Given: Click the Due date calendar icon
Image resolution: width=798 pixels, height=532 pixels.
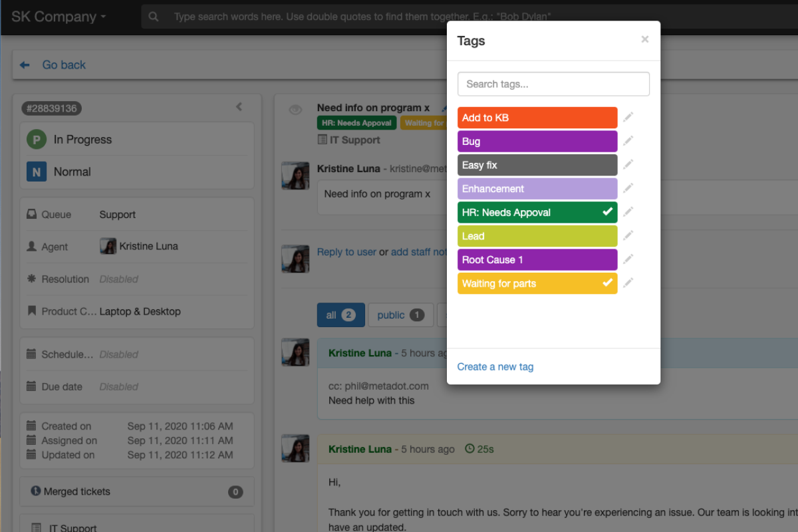Looking at the screenshot, I should tap(31, 386).
